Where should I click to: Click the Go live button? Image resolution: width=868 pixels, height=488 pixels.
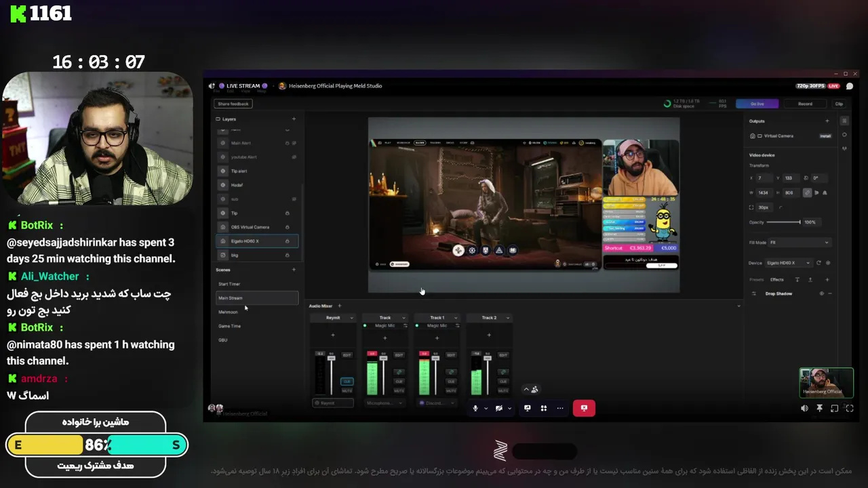(757, 104)
